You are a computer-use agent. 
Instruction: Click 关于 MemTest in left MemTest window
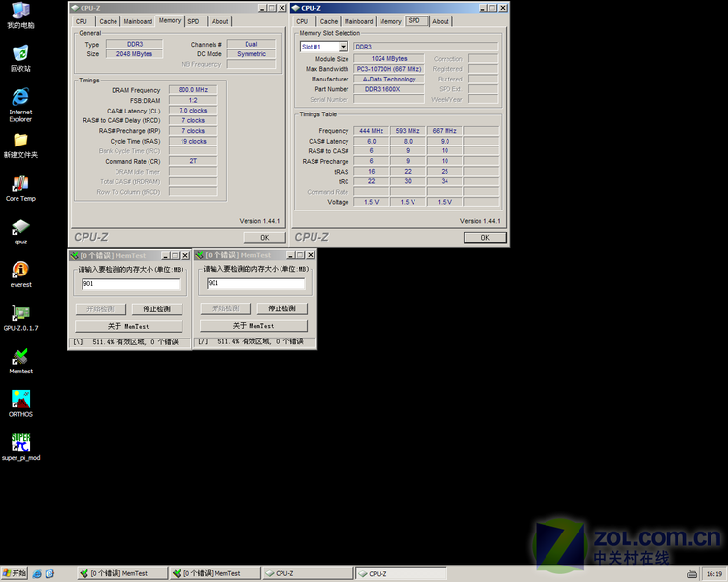(x=128, y=326)
